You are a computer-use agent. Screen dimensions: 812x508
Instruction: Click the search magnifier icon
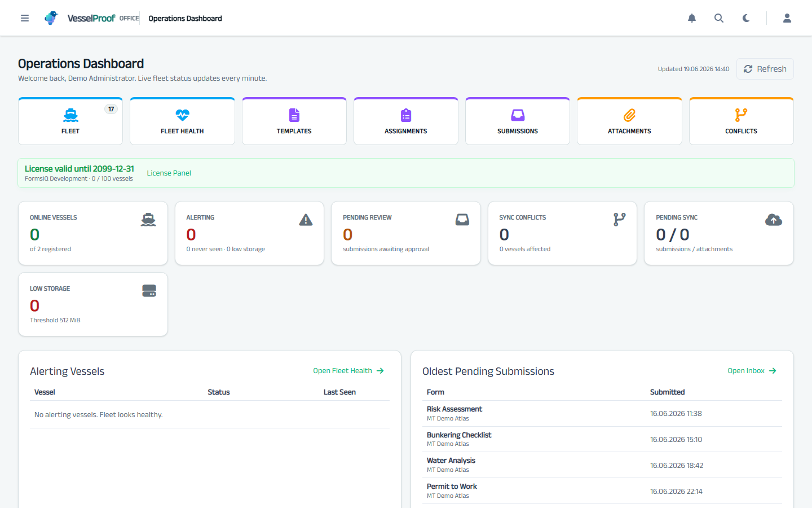click(719, 18)
